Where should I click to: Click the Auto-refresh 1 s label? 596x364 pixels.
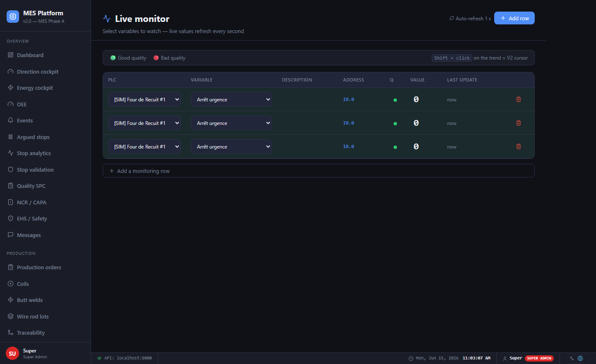473,18
